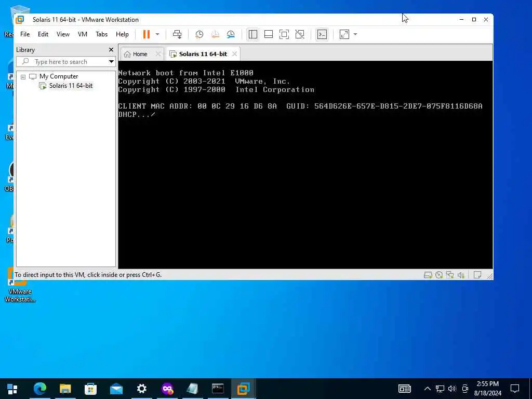The image size is (532, 399).
Task: Open the Tabs menu
Action: pos(101,34)
